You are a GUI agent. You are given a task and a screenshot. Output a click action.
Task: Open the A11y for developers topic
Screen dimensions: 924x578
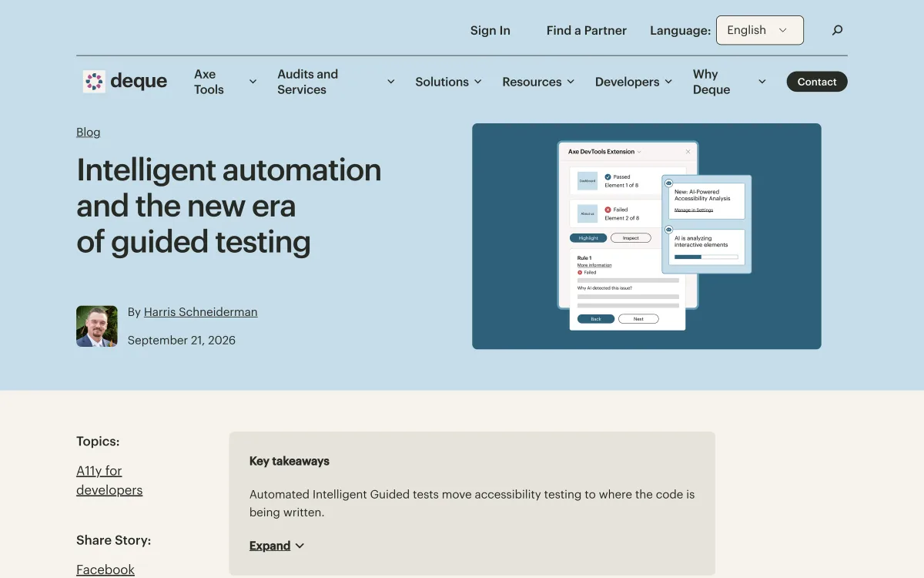point(109,480)
